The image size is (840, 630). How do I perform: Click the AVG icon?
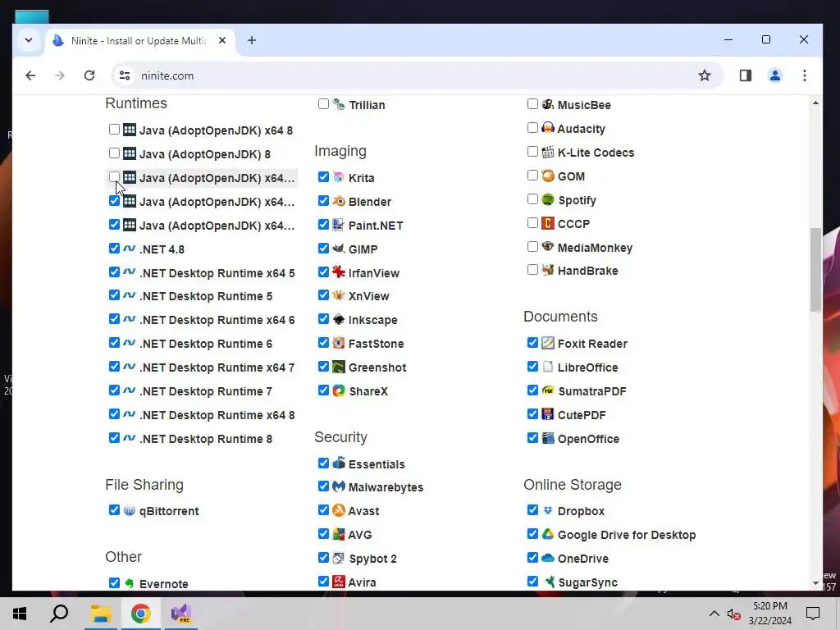(x=339, y=534)
